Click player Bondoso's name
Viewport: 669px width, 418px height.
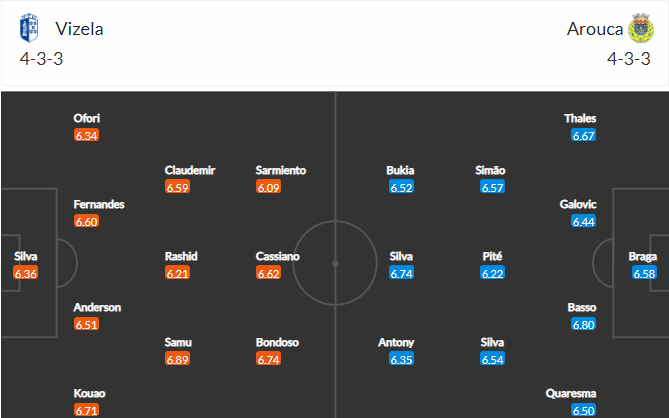click(277, 342)
